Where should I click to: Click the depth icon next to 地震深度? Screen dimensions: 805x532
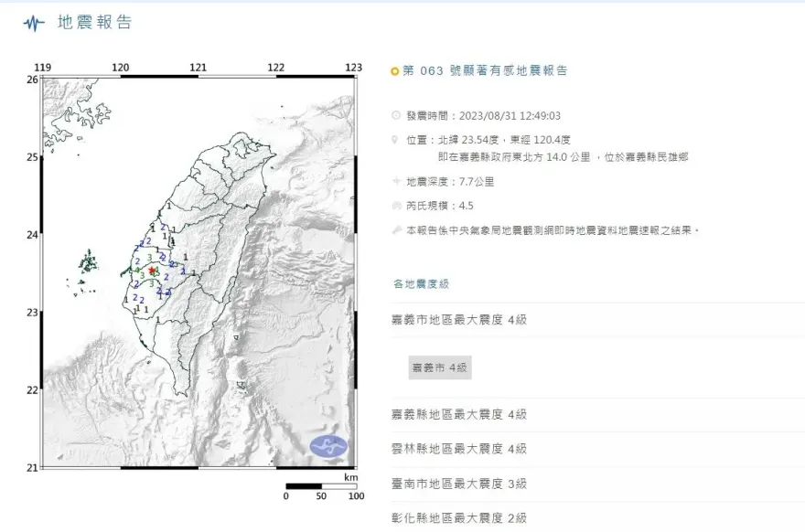click(x=395, y=182)
